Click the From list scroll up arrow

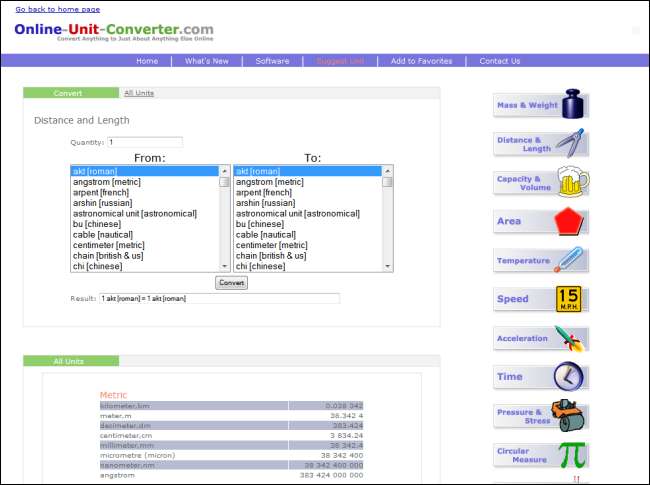click(224, 171)
